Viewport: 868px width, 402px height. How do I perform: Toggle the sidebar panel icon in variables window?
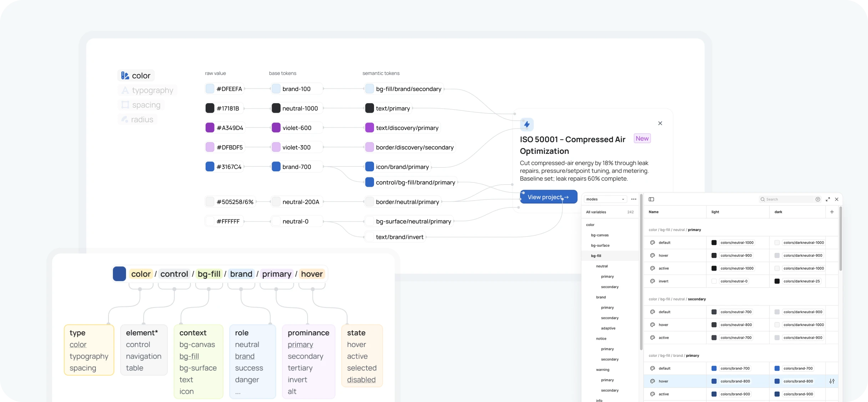651,199
